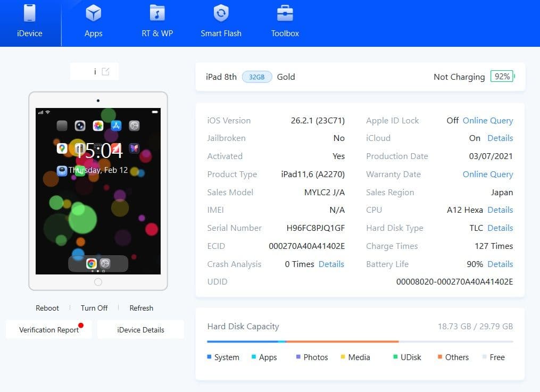Screen dimensions: 540x392
Task: Click the Hard Disk Capacity bar
Action: (360, 342)
